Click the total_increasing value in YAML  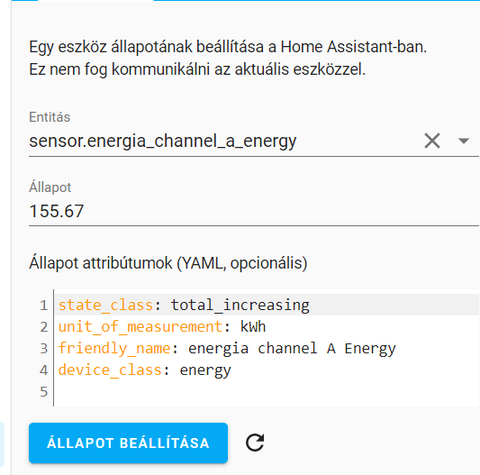pyautogui.click(x=240, y=305)
